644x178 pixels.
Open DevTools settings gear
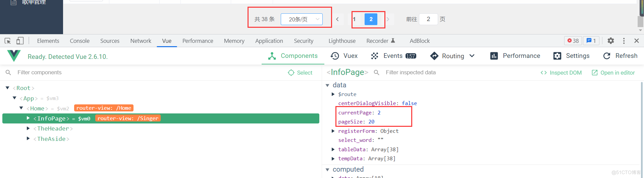611,41
